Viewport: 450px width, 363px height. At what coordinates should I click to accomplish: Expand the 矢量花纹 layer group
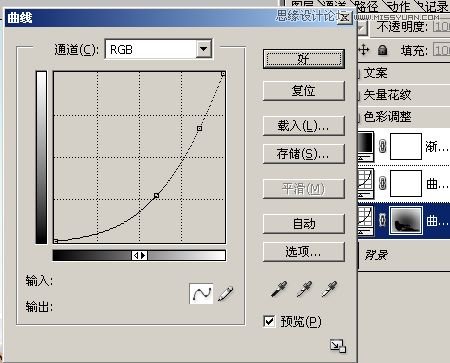click(358, 95)
